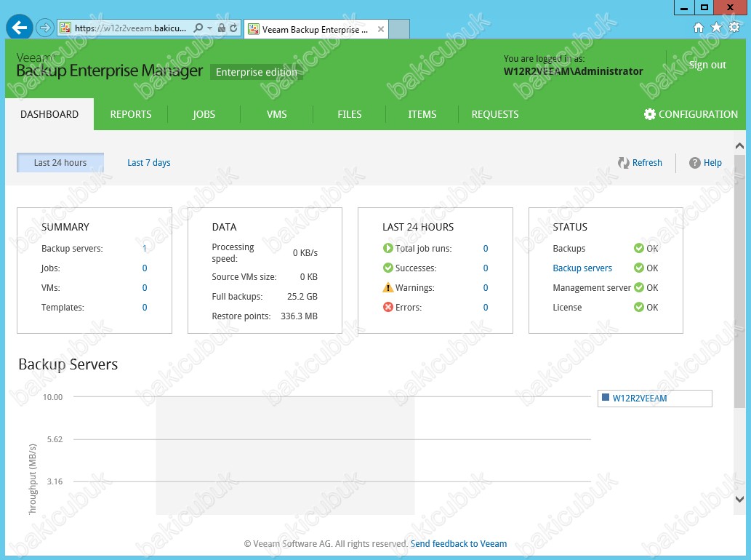Click the Warnings yellow triangle icon
This screenshot has height=560, width=751.
click(x=388, y=287)
